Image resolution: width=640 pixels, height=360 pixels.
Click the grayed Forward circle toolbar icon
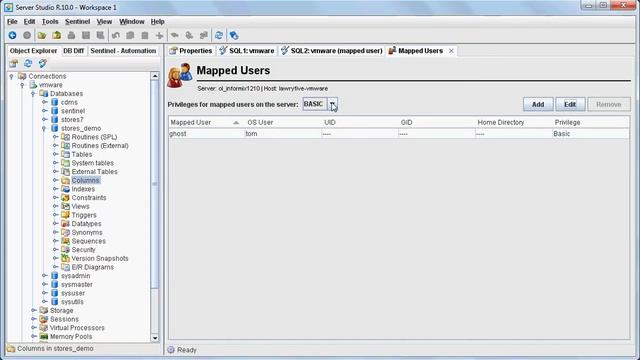click(x=27, y=36)
